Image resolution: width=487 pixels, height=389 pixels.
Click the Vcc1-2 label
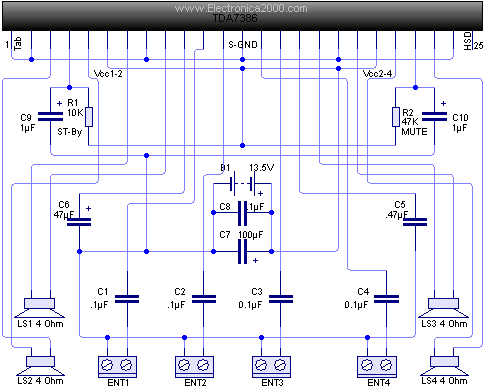coord(108,74)
